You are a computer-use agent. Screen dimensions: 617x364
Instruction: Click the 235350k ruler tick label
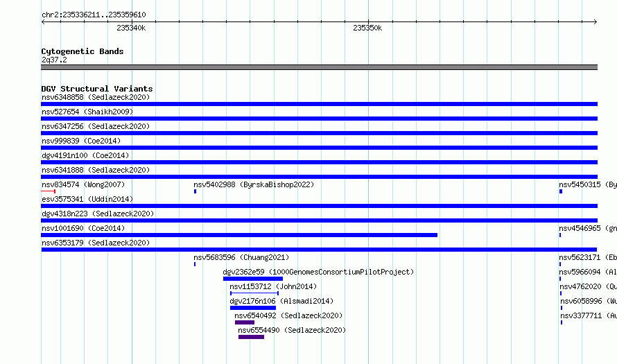(x=367, y=28)
